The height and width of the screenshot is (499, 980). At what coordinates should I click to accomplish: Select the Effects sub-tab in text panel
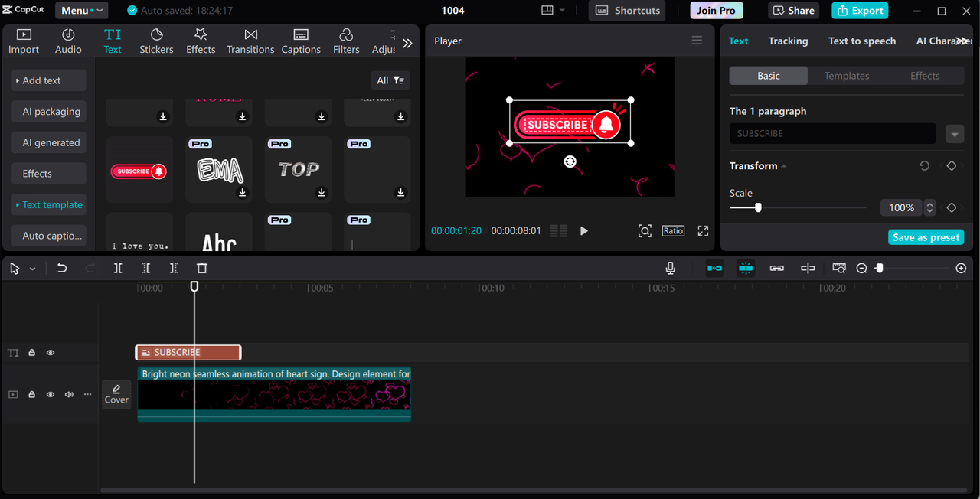(925, 76)
